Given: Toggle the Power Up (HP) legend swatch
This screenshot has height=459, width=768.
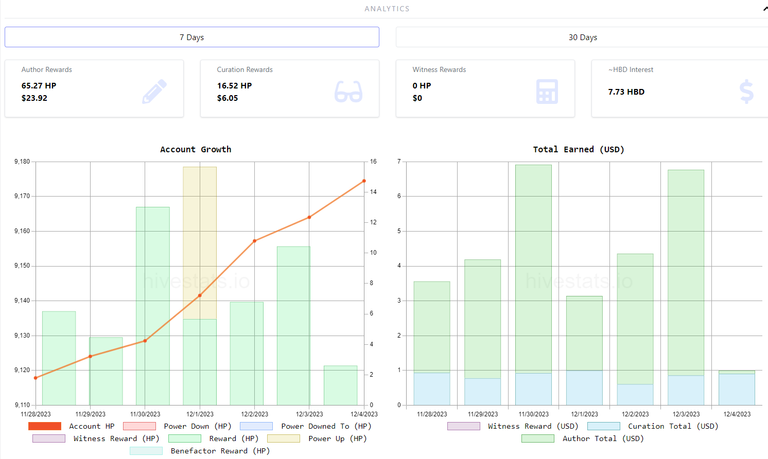Looking at the screenshot, I should tap(284, 438).
